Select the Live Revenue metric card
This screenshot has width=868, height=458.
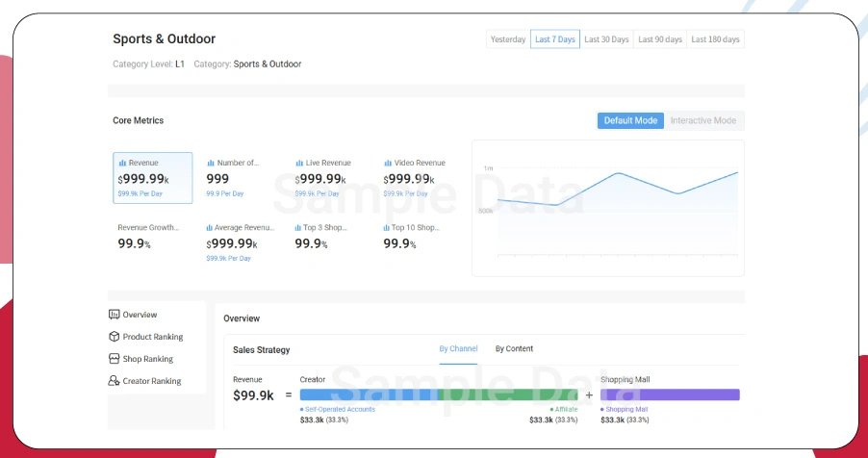coord(330,178)
